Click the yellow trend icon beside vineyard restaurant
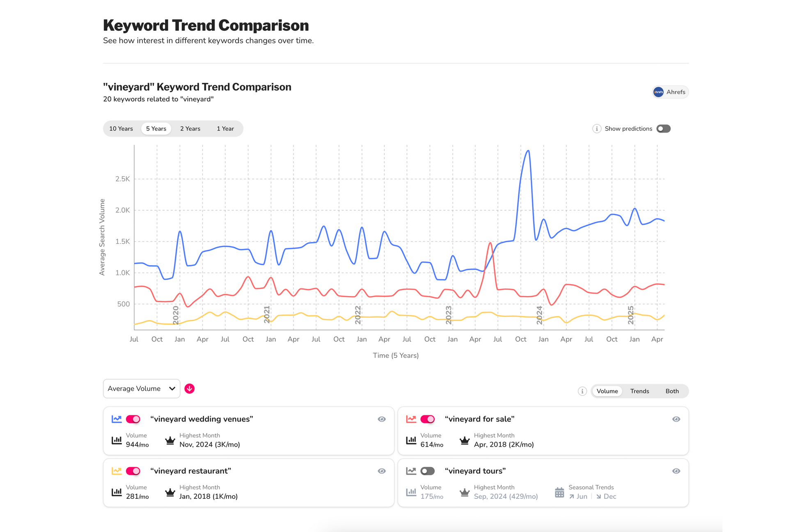 point(117,471)
